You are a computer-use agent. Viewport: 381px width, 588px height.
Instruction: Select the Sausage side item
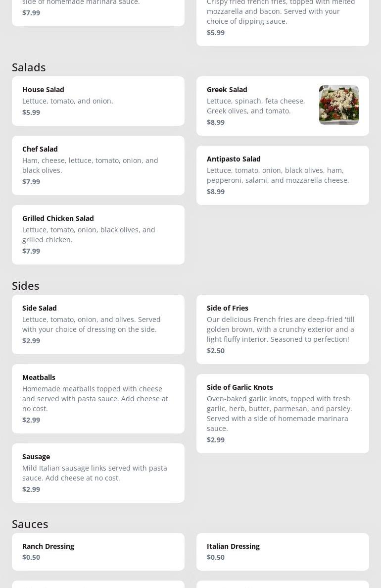pyautogui.click(x=98, y=473)
